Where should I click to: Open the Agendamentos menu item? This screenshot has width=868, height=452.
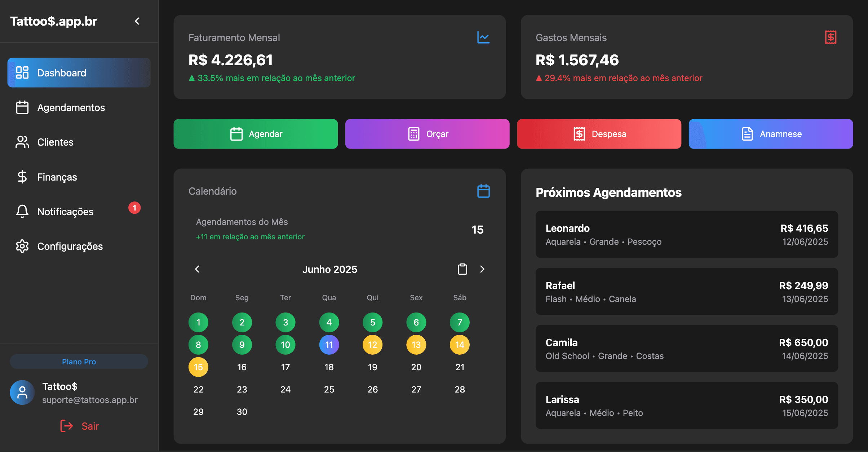click(71, 107)
